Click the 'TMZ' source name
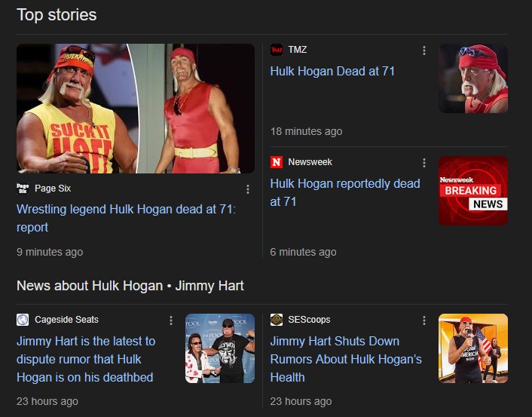Screen dimensions: 532x417 point(298,50)
